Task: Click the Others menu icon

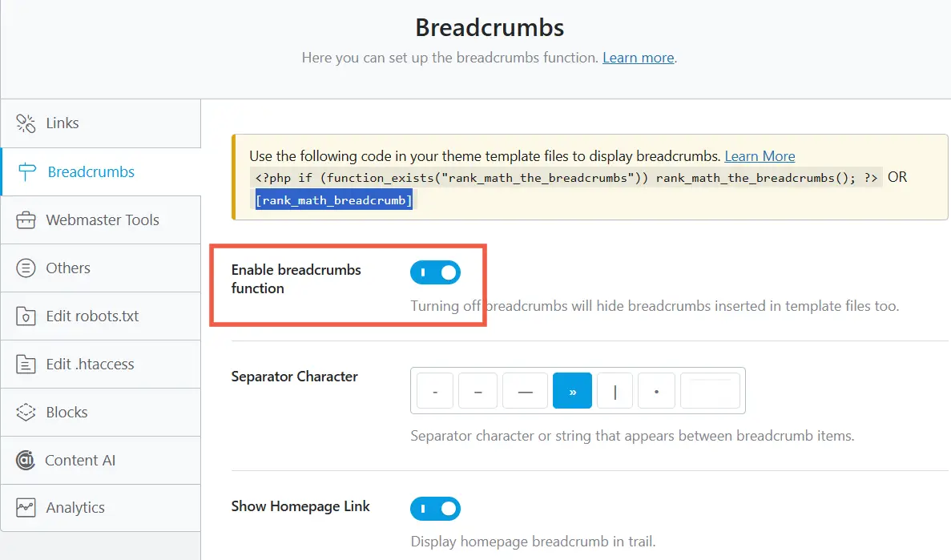Action: coord(26,268)
